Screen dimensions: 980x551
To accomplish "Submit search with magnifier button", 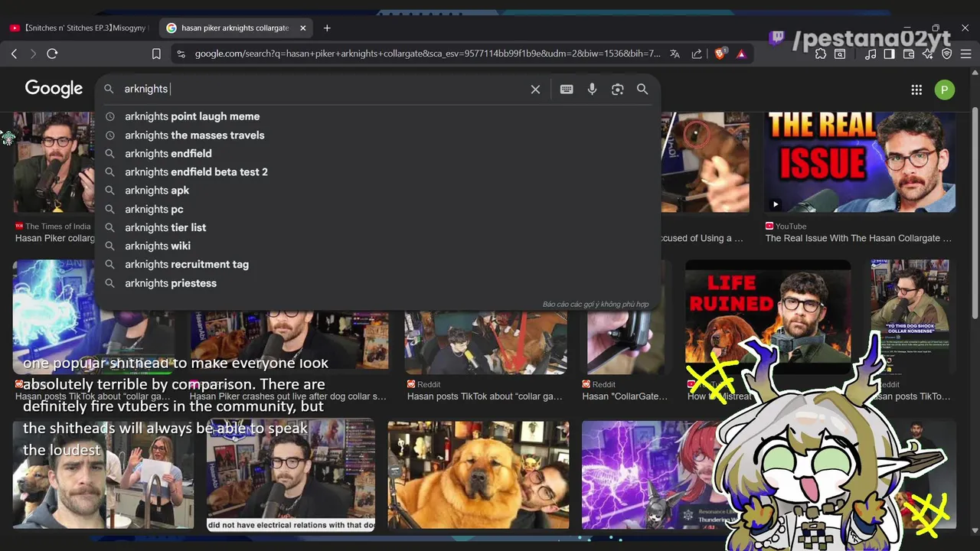I will pos(642,90).
